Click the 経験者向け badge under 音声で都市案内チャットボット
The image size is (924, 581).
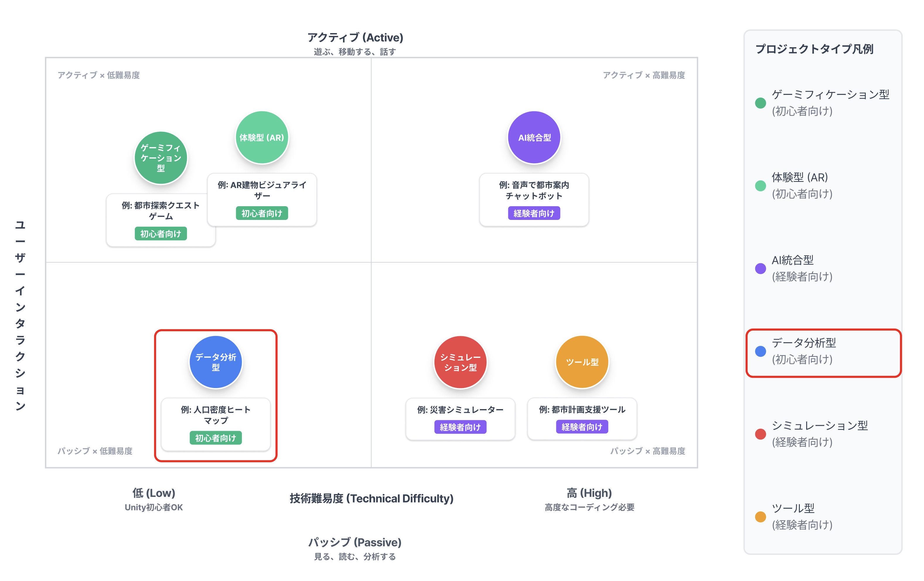[x=534, y=213]
